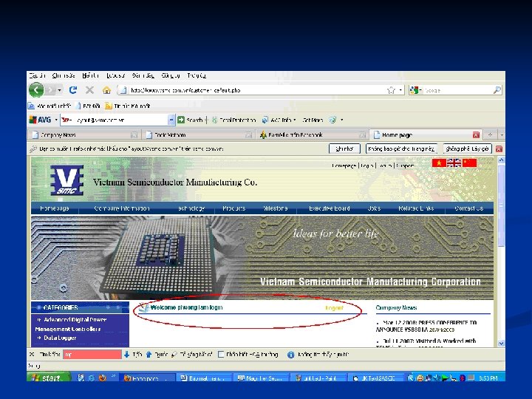
Task: Dismiss the password notification bar red X
Action: [499, 149]
